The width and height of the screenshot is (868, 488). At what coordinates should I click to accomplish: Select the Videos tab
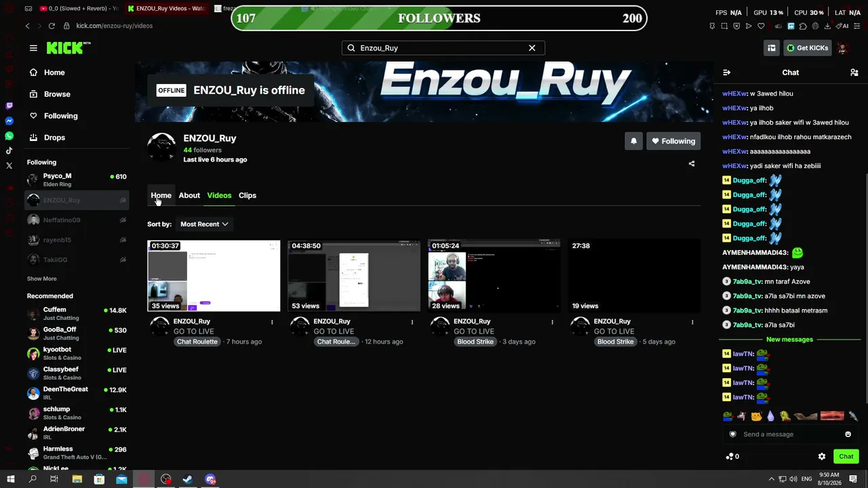(219, 195)
